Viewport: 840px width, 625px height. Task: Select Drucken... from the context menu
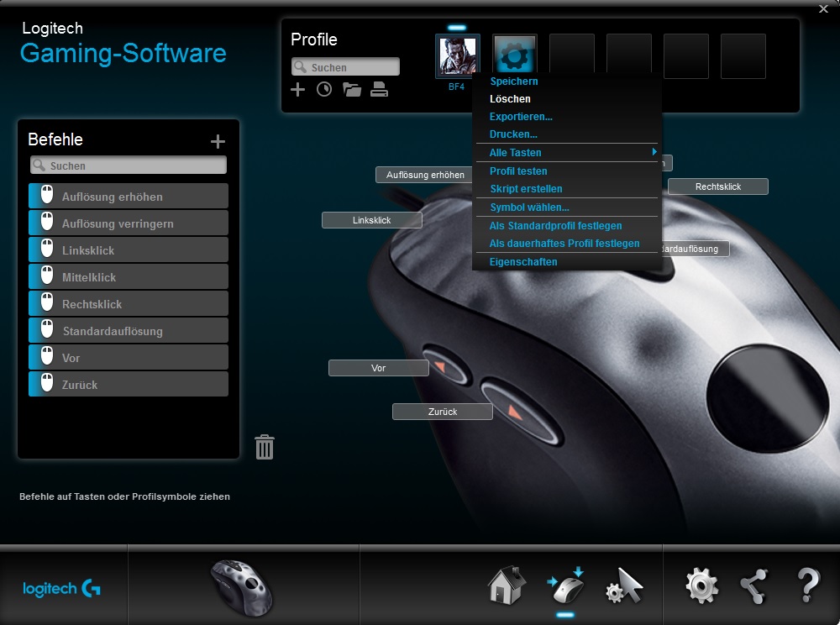tap(567, 134)
